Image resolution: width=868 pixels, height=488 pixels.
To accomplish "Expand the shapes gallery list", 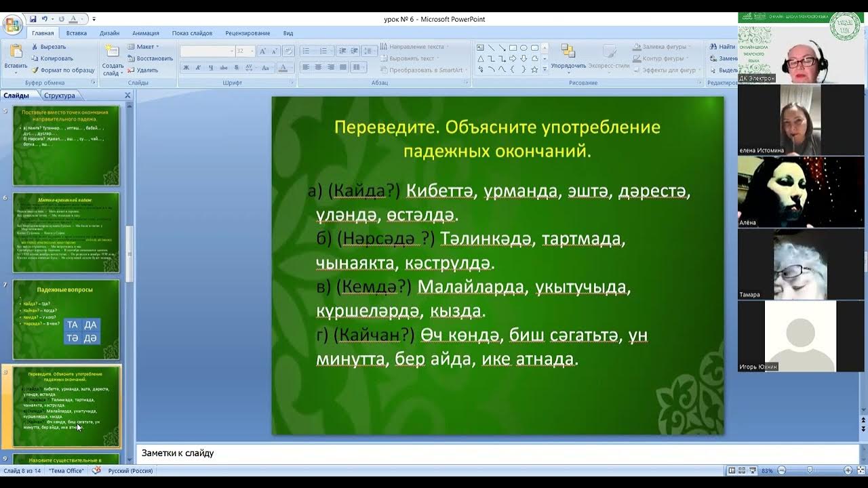I will (545, 70).
